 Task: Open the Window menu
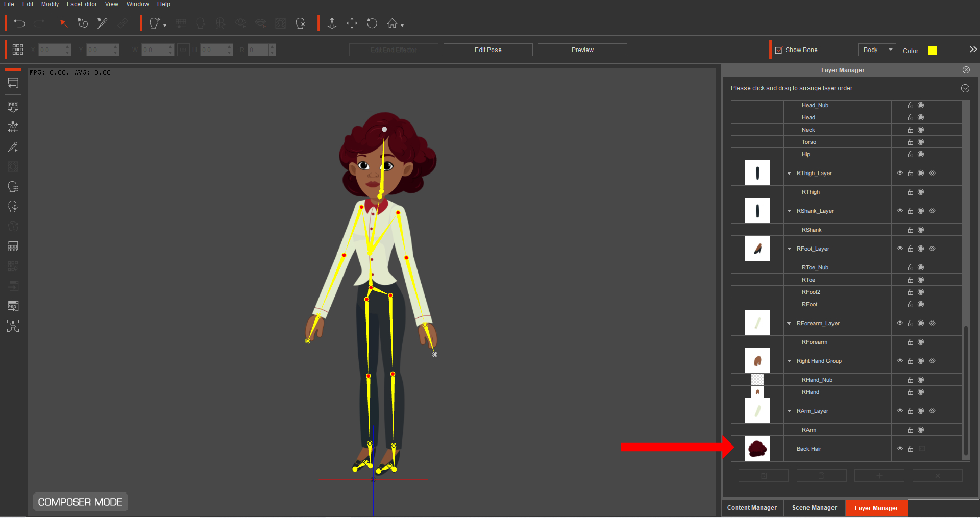click(x=137, y=4)
